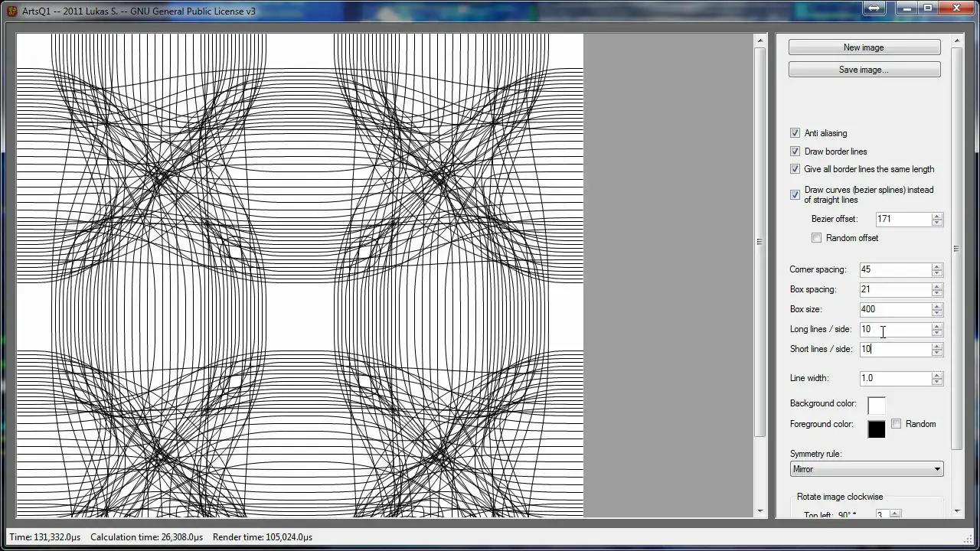Click the Box size input field
This screenshot has height=551, width=980.
point(895,309)
